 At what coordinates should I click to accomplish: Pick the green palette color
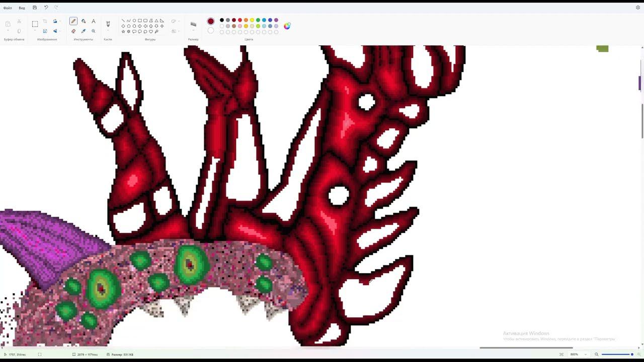[x=258, y=20]
